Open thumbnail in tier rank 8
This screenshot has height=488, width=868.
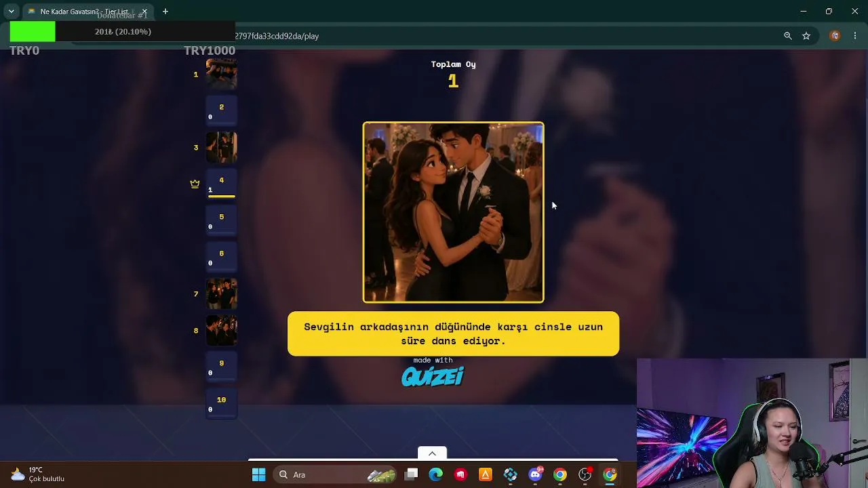[221, 331]
